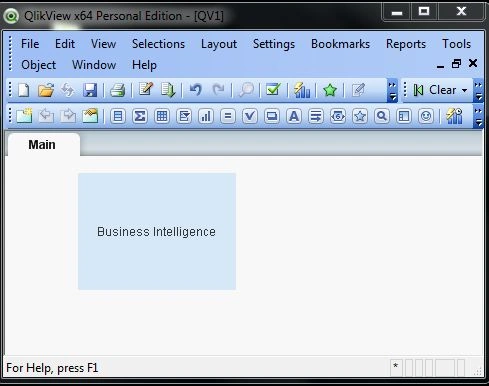
Task: Open the Object menu
Action: 38,65
